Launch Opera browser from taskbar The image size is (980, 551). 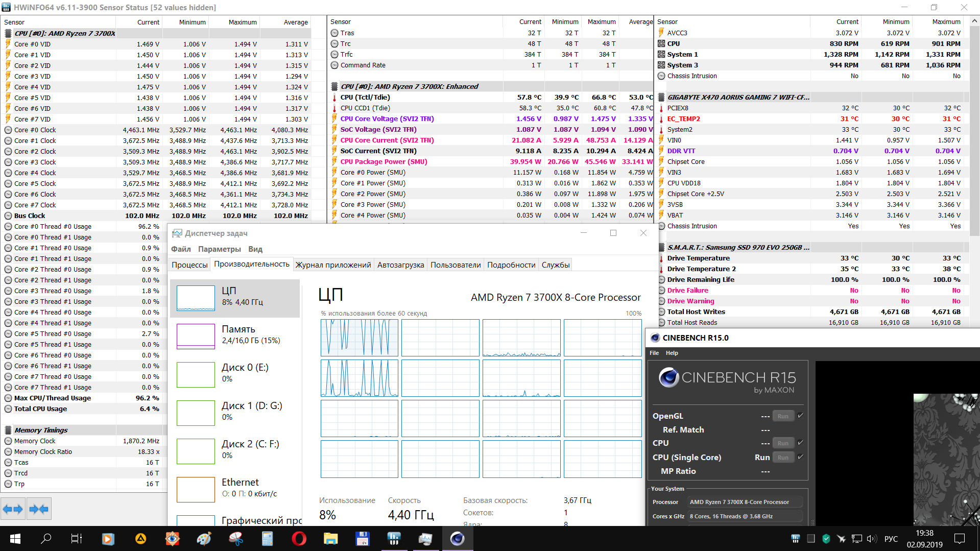[x=299, y=539]
